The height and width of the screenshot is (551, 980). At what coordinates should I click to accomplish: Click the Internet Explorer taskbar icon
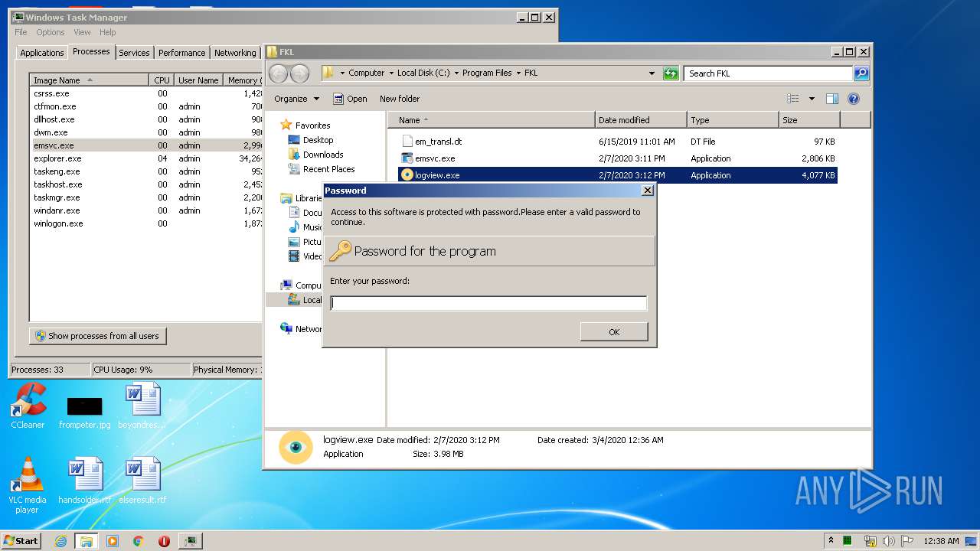click(x=61, y=541)
